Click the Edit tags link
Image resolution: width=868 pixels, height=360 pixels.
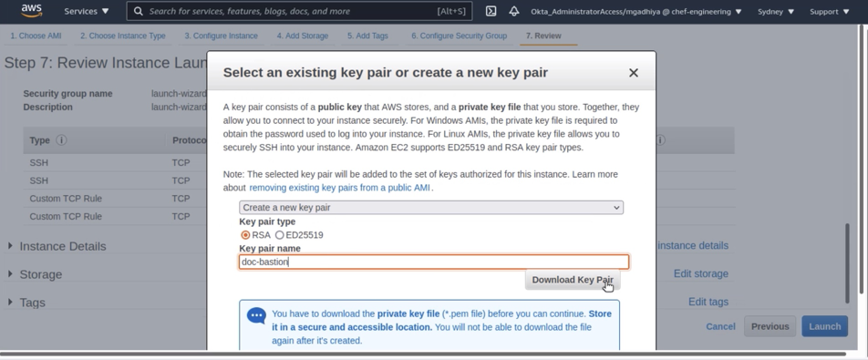[x=708, y=302]
